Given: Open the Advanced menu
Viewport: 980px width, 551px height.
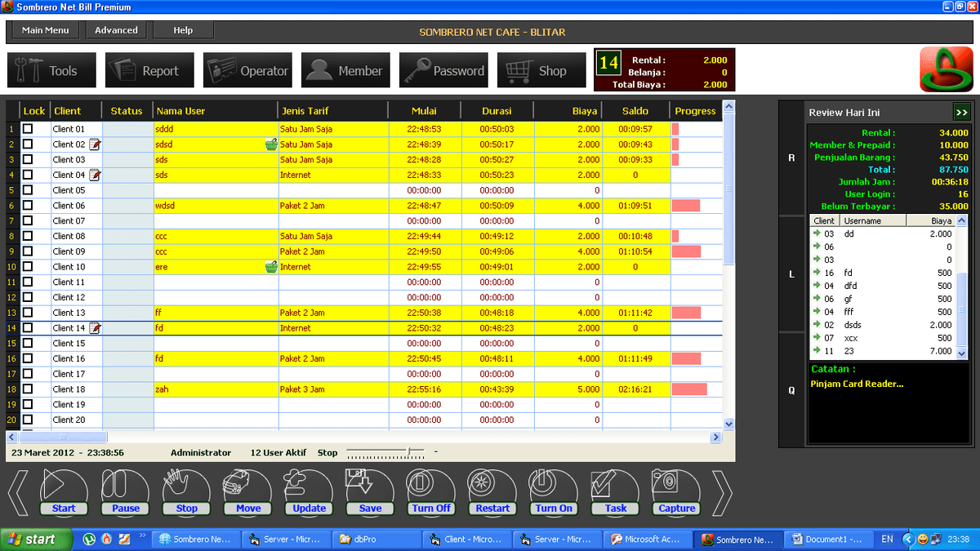Looking at the screenshot, I should click(116, 30).
